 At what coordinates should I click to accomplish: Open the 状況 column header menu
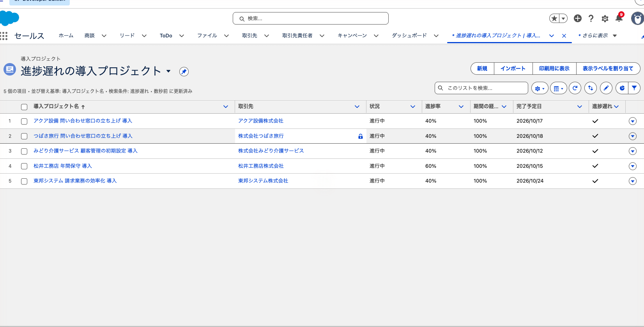pos(413,107)
